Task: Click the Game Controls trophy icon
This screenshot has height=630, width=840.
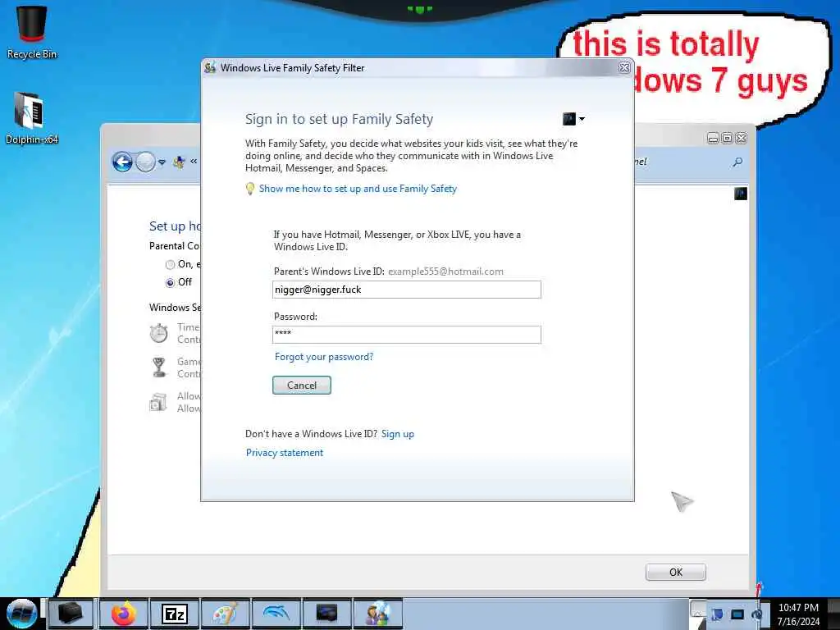Action: click(159, 367)
